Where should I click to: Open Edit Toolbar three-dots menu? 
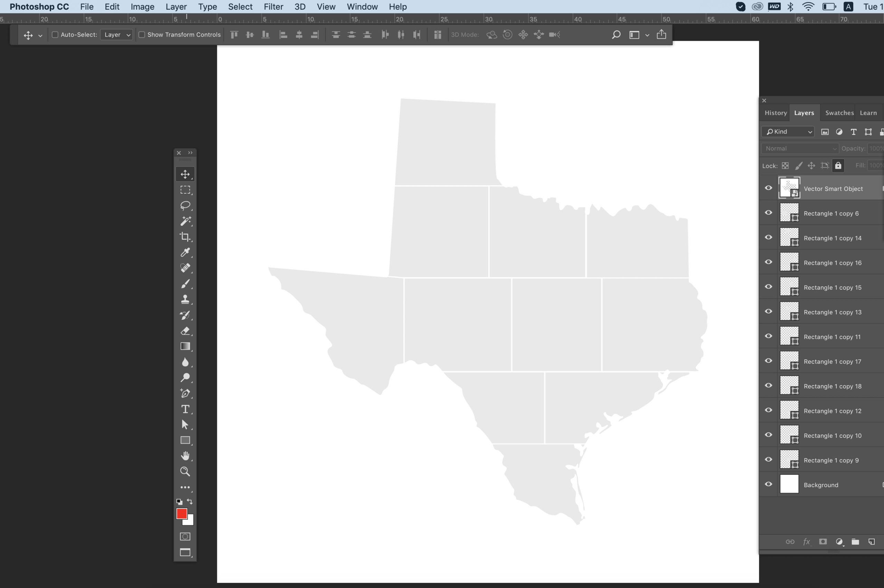click(x=185, y=488)
